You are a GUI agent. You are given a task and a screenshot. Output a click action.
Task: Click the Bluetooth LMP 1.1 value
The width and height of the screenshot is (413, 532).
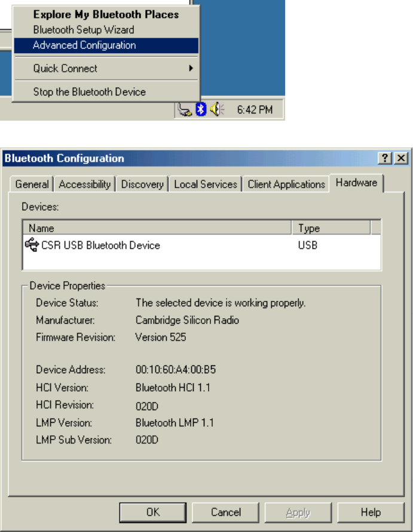[175, 422]
